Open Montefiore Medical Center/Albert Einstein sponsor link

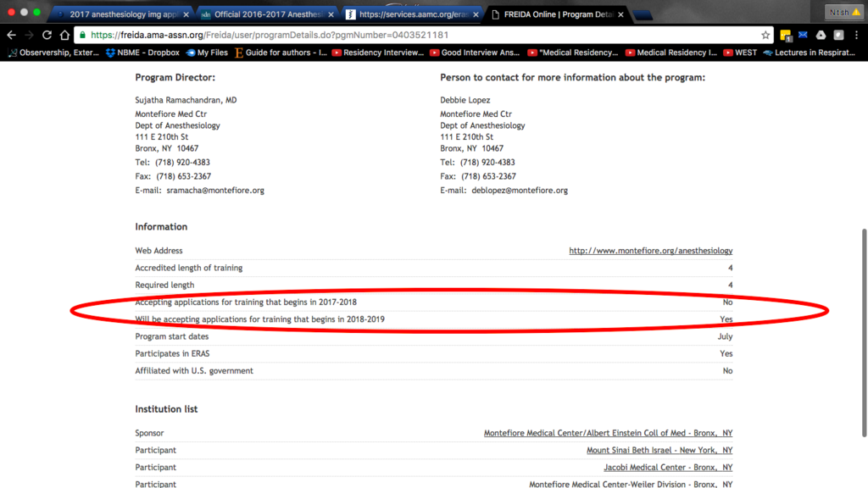pos(608,433)
